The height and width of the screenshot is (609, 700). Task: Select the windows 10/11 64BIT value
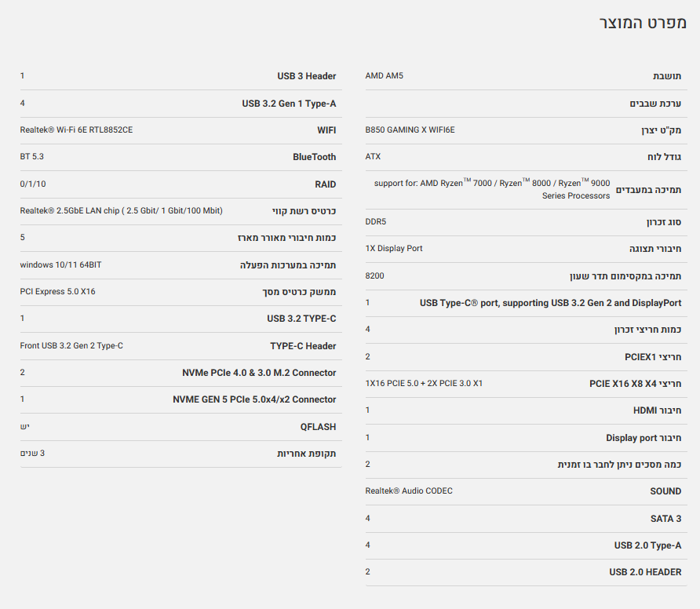click(x=60, y=265)
